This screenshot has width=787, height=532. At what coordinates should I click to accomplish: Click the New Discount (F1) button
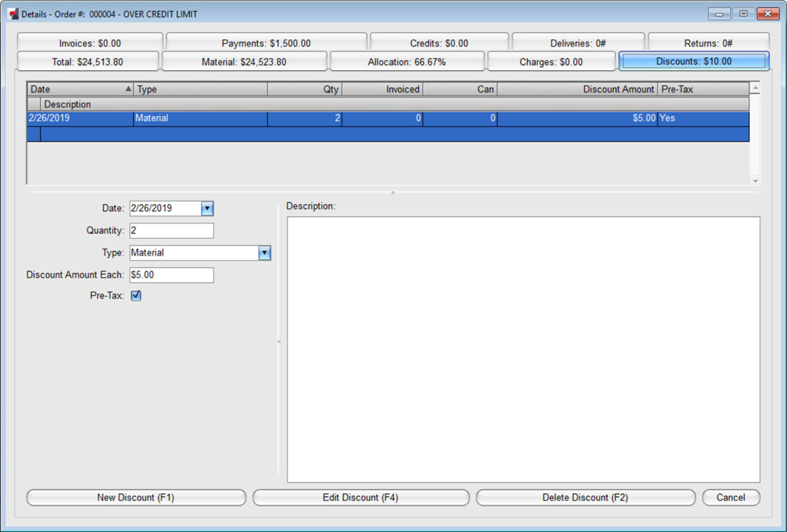tap(136, 498)
